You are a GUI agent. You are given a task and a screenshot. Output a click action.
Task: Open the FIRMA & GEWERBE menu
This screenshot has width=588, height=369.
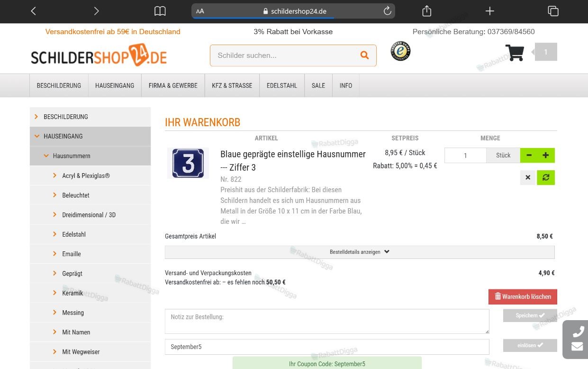tap(173, 86)
